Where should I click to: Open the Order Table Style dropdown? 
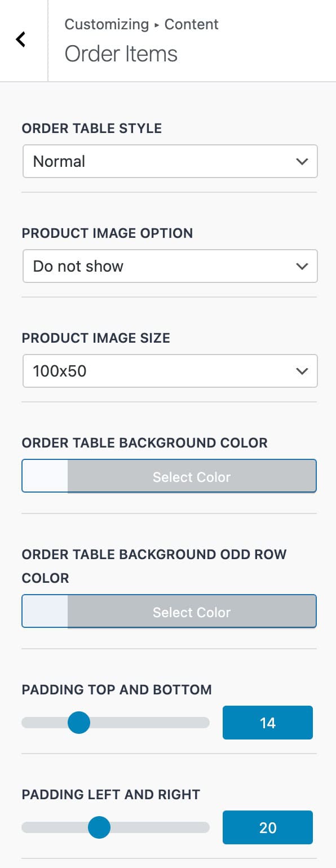tap(169, 161)
